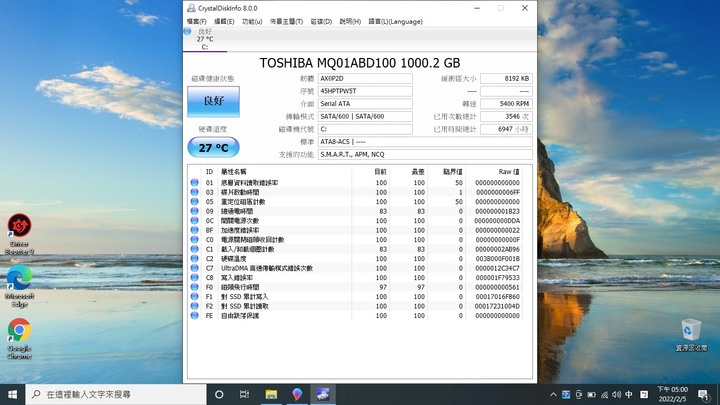
Task: Click the firmware field AX0P2D
Action: coord(365,79)
